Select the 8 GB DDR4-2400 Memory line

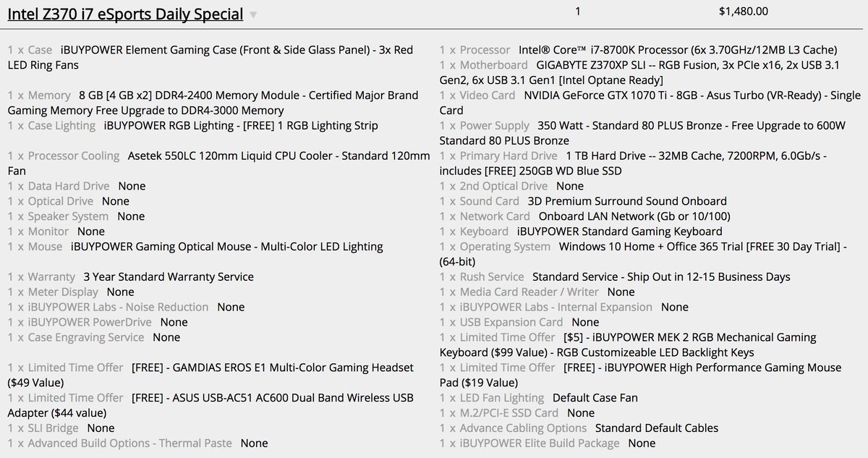[213, 103]
